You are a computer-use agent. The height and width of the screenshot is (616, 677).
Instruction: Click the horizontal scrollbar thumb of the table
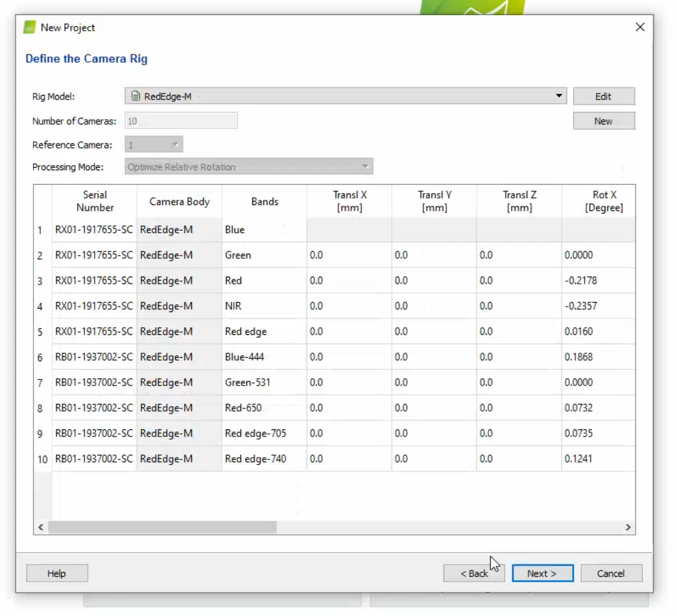coord(162,527)
